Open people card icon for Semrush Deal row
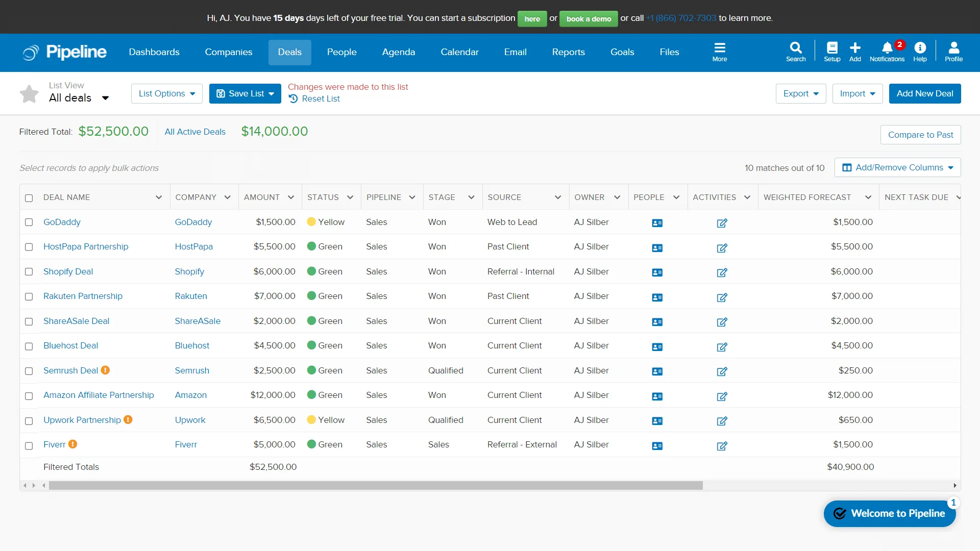The image size is (980, 551). point(657,371)
